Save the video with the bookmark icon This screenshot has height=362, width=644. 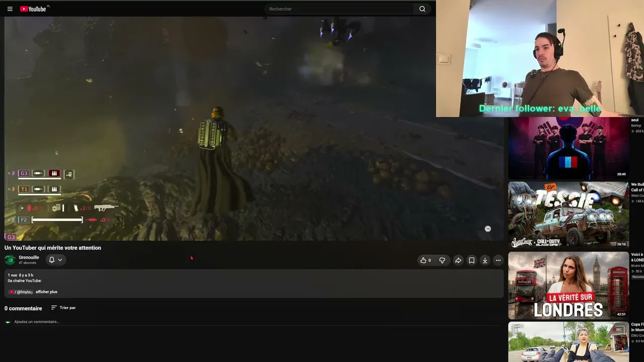pyautogui.click(x=471, y=260)
